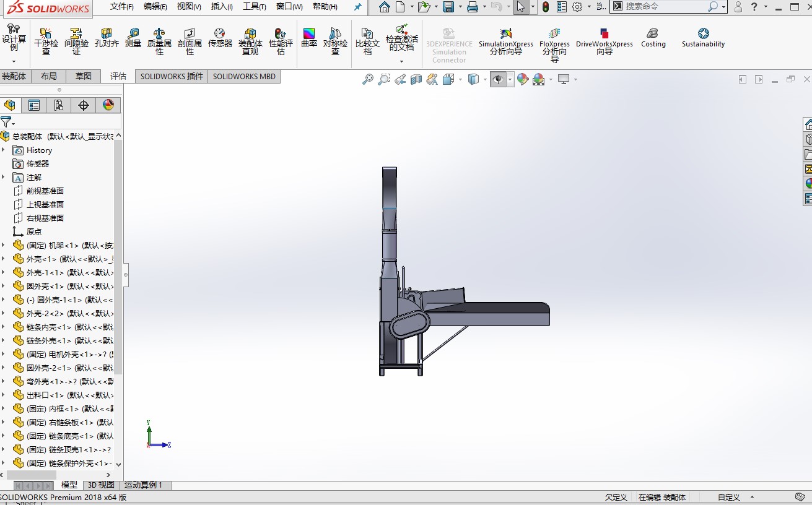This screenshot has height=505, width=812.
Task: Open the PropertyManager panel tab
Action: point(34,105)
